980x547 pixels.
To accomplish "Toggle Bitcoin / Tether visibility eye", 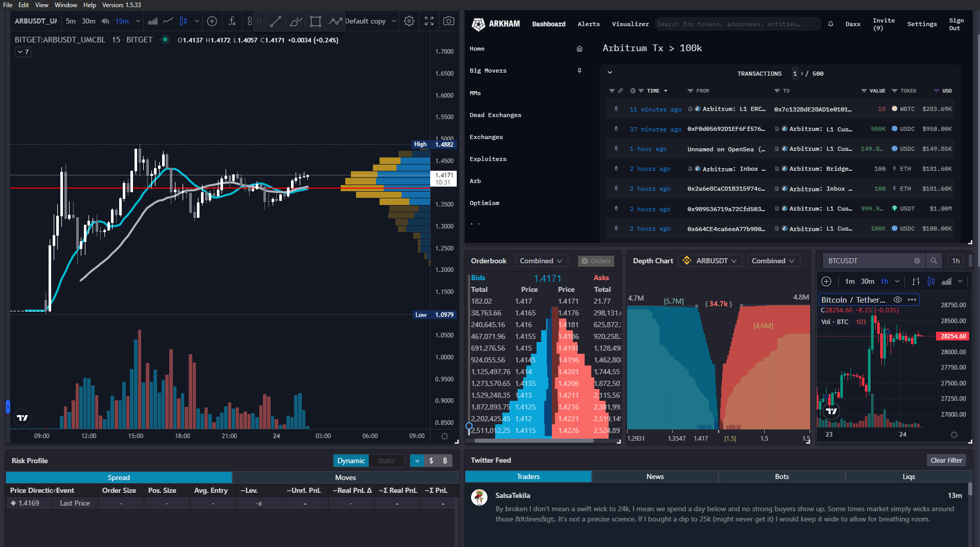I will pyautogui.click(x=898, y=300).
